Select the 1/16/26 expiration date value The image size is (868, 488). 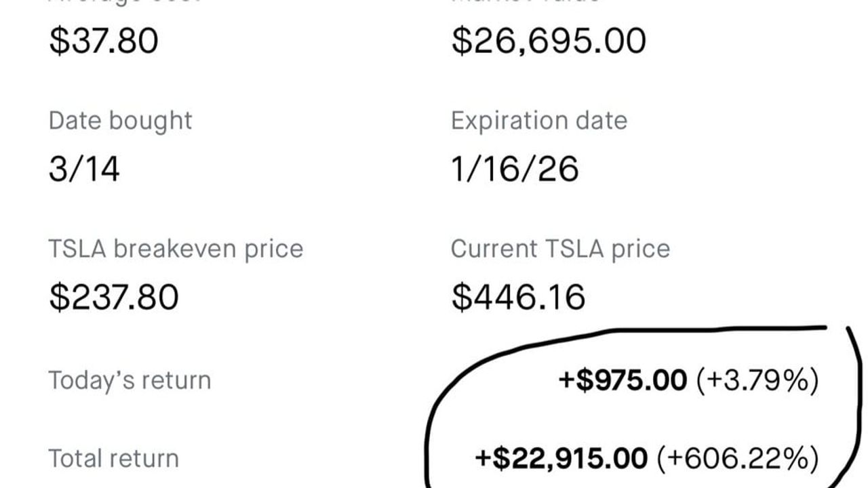[x=515, y=168]
